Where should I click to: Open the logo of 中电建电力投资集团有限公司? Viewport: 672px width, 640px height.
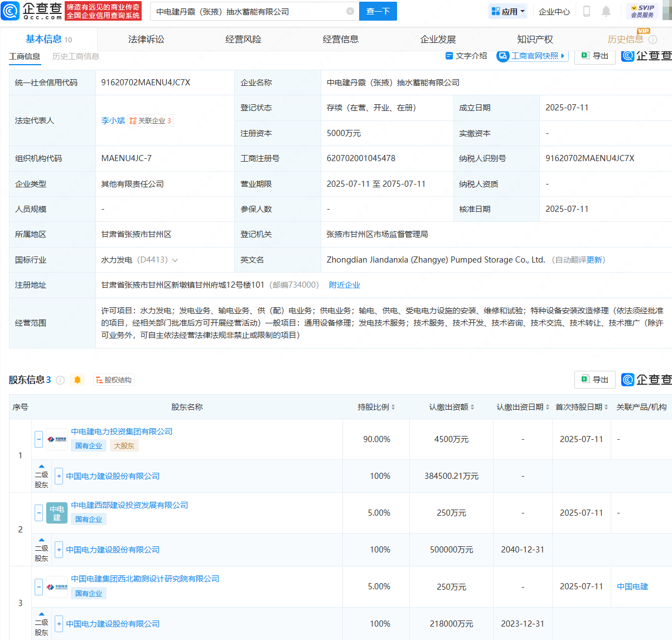click(x=56, y=439)
